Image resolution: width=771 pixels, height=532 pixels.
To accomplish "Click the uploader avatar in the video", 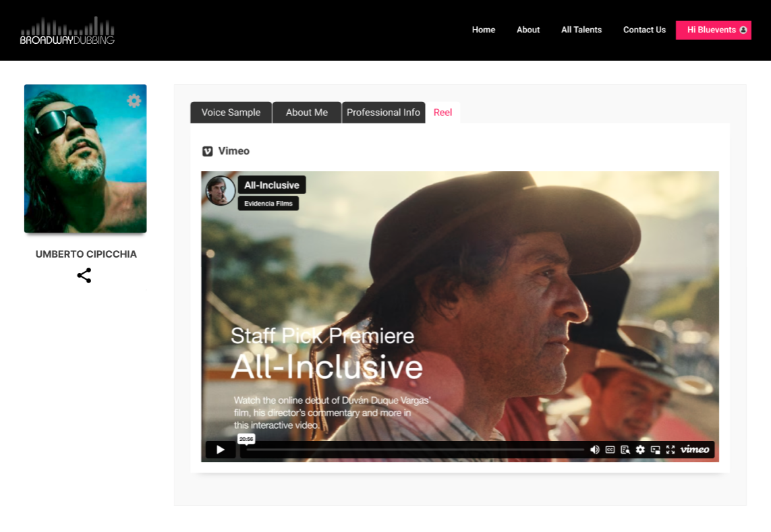I will [x=221, y=190].
